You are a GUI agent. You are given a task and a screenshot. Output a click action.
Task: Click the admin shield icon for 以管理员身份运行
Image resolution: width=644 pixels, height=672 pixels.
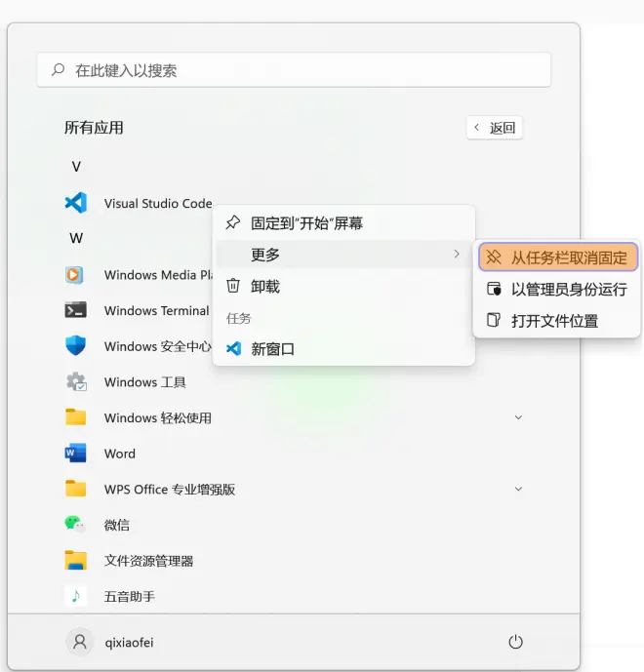coord(494,289)
